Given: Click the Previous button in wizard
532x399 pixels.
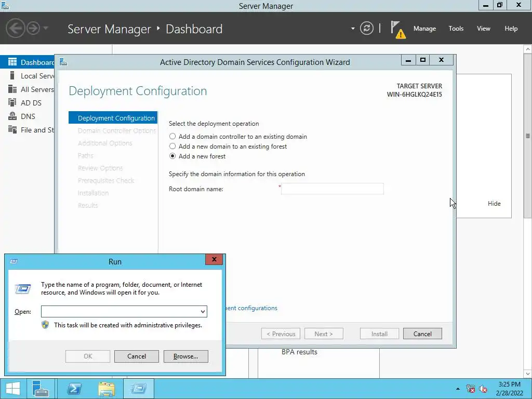Looking at the screenshot, I should click(x=281, y=334).
